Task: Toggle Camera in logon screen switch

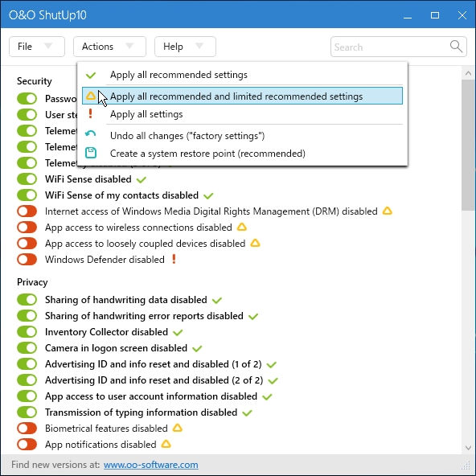Action: [27, 348]
